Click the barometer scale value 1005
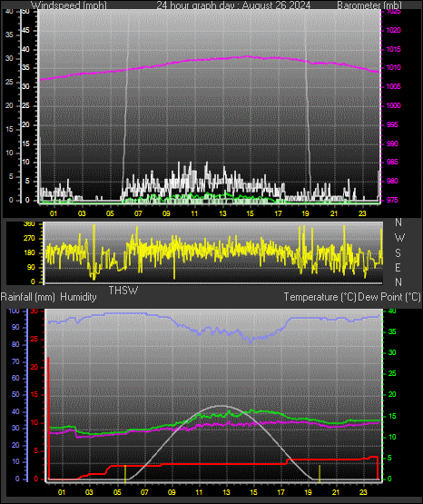This screenshot has height=504, width=423. [394, 86]
